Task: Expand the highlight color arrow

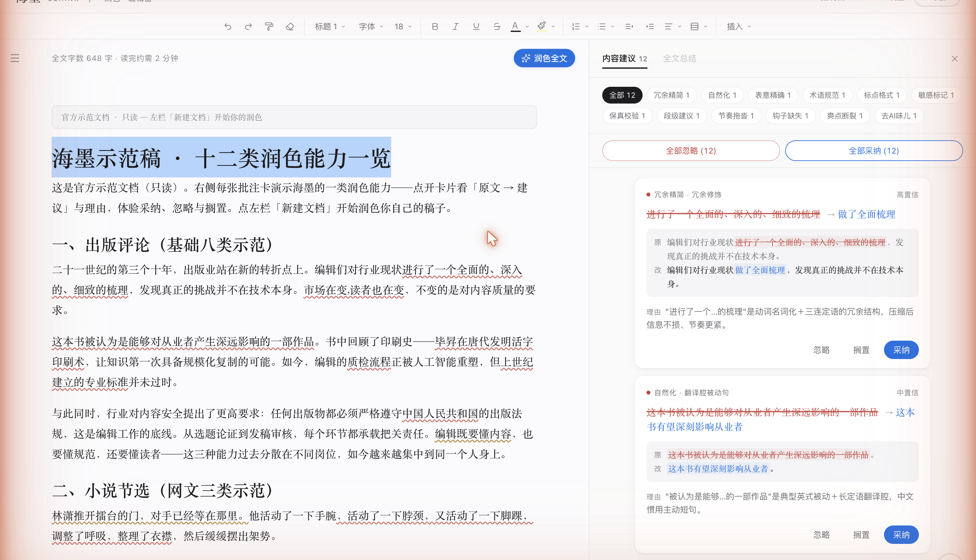Action: pos(553,26)
